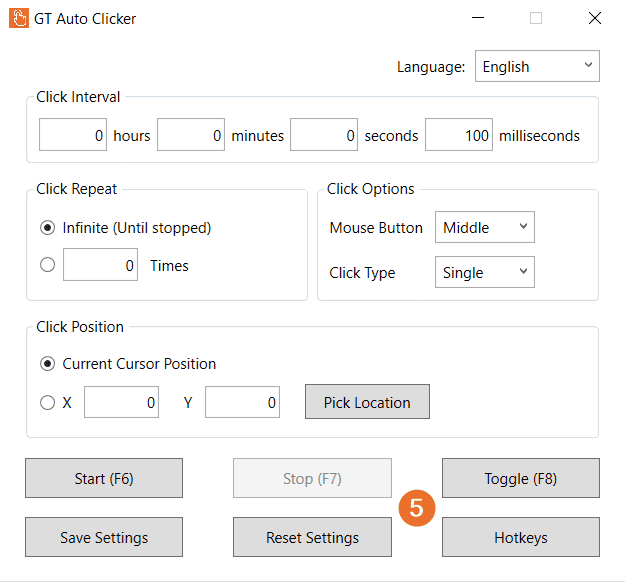Click the hours input field
This screenshot has width=625, height=582.
pos(73,135)
